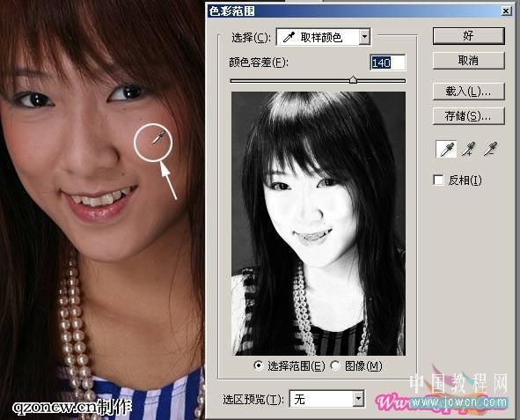Image resolution: width=520 pixels, height=420 pixels.
Task: Click the black-and-white selection preview image
Action: 319,224
